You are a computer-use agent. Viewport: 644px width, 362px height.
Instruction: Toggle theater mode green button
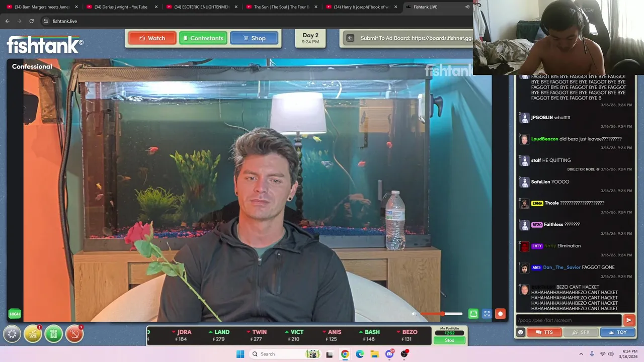(x=473, y=314)
